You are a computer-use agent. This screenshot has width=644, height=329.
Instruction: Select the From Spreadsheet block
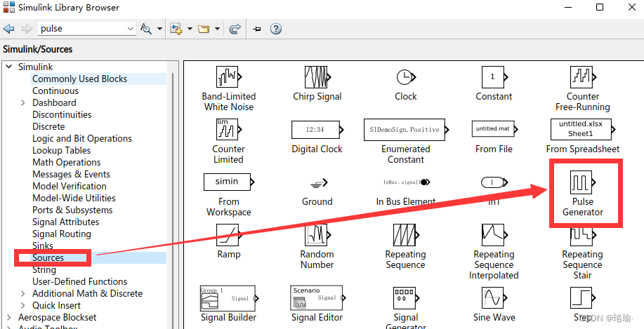click(583, 130)
